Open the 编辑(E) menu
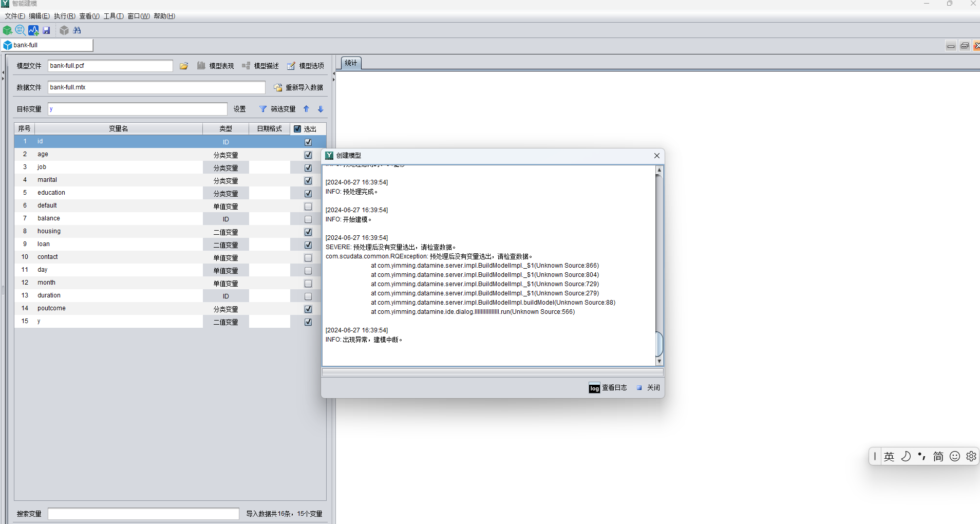Screen dimensions: 980x524 pos(40,16)
